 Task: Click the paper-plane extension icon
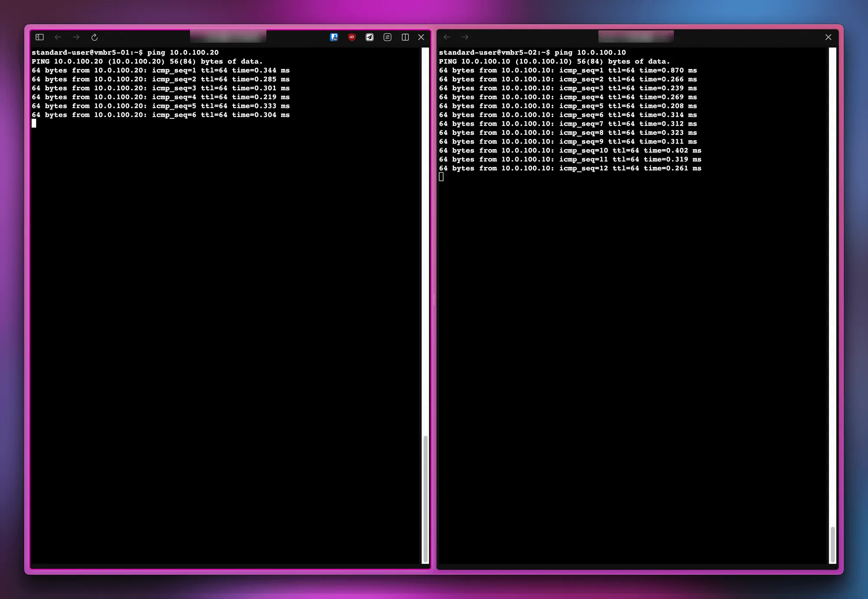(369, 37)
